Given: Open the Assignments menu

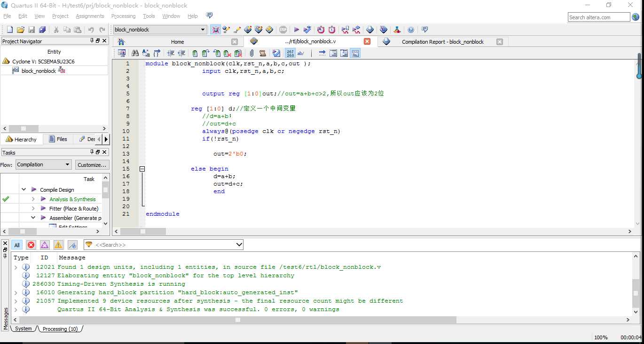Looking at the screenshot, I should [x=90, y=16].
